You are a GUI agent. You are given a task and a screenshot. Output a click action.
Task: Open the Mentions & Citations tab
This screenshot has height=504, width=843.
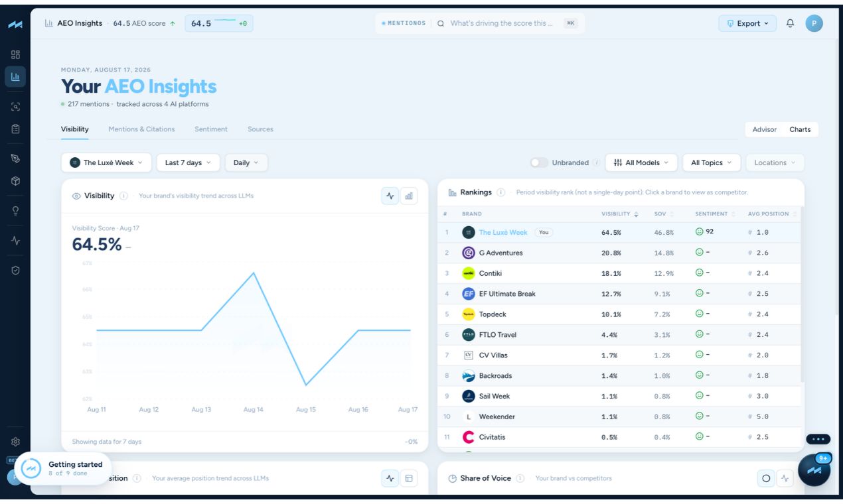(141, 129)
